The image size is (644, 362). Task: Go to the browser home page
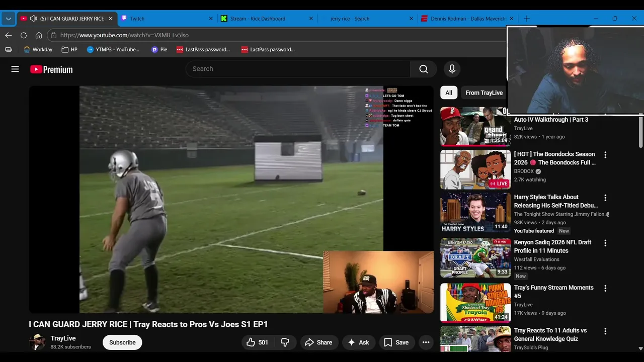coord(39,35)
